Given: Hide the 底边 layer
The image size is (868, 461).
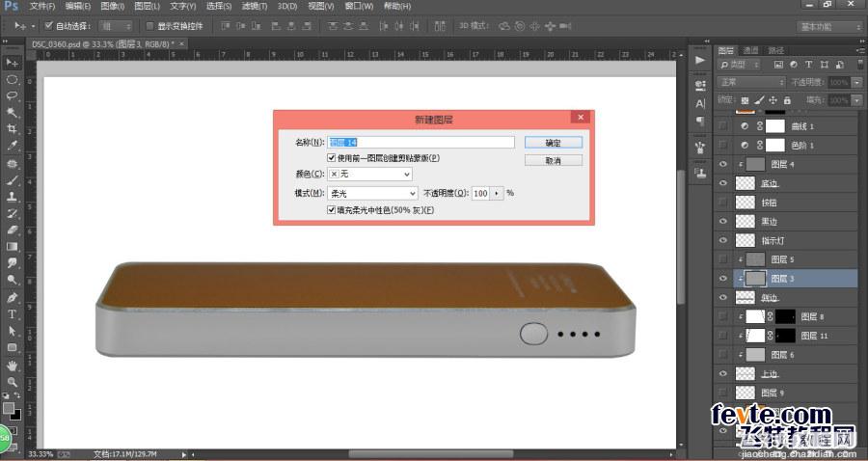Looking at the screenshot, I should (723, 183).
